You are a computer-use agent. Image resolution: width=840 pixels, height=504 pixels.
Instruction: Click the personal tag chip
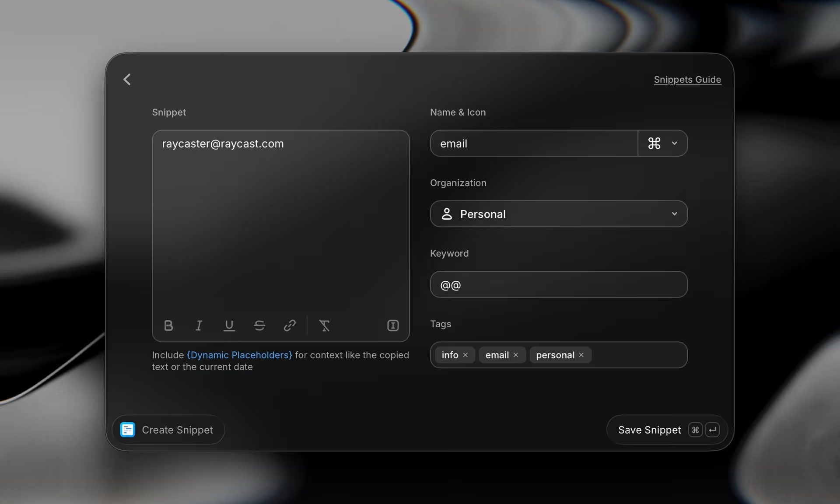coord(560,355)
